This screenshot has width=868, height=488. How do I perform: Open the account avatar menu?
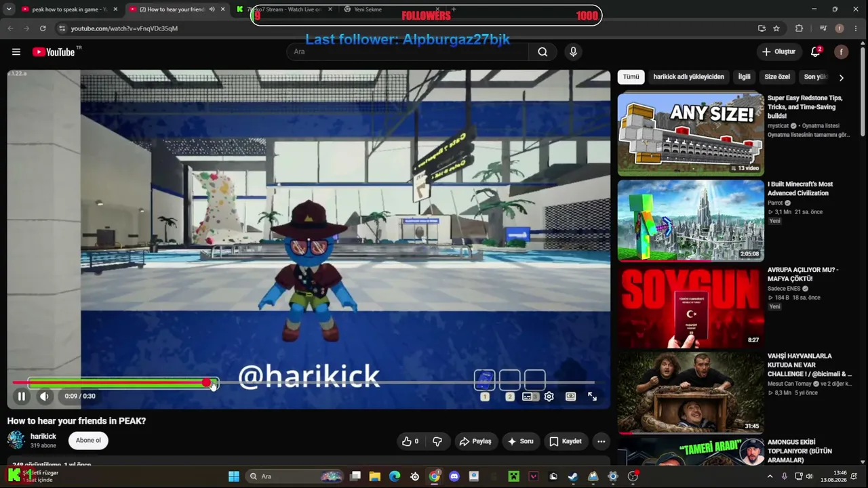point(842,52)
